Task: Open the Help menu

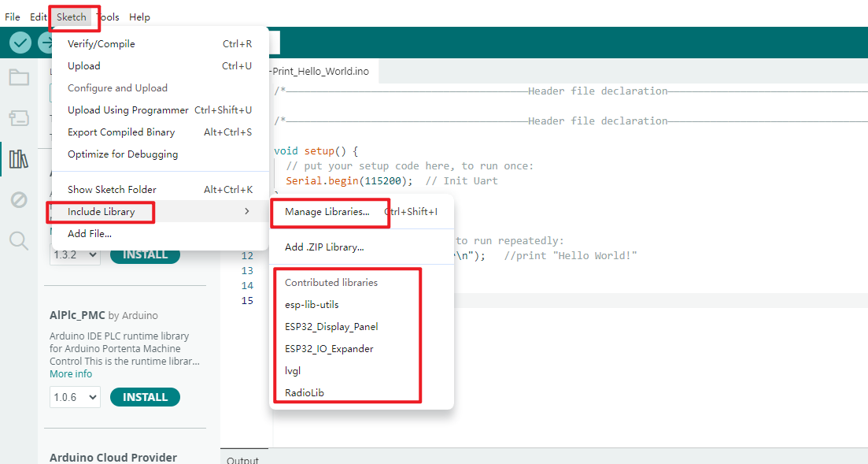Action: click(139, 17)
